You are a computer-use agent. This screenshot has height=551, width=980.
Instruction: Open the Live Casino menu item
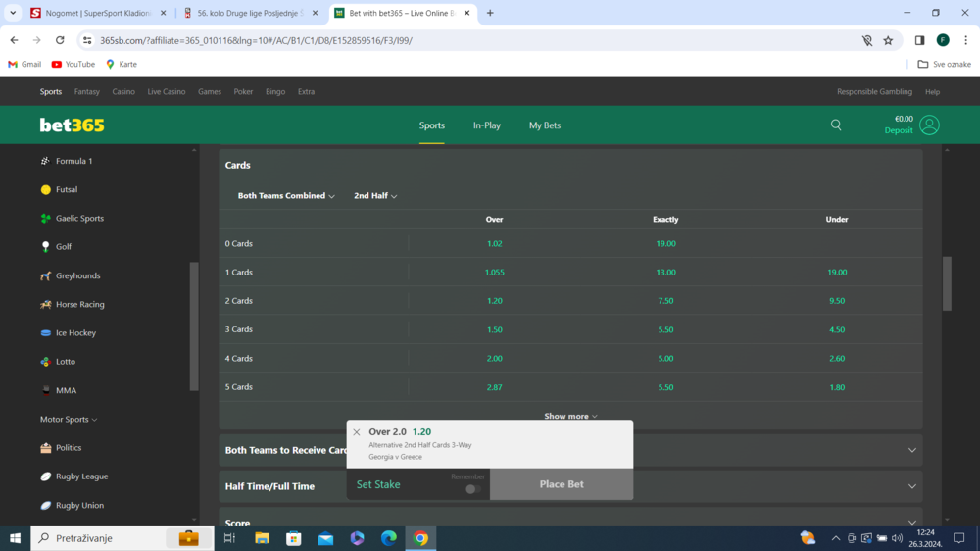coord(167,92)
